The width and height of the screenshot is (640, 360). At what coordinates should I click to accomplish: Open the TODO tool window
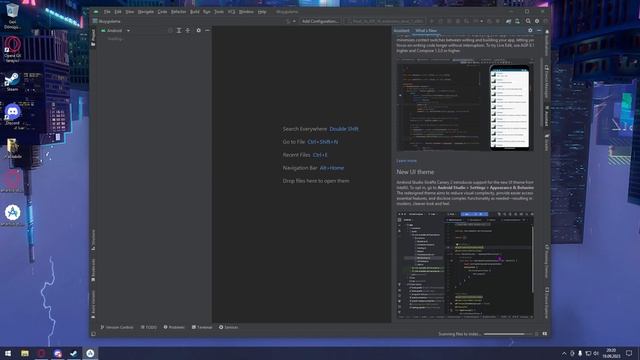tap(149, 327)
